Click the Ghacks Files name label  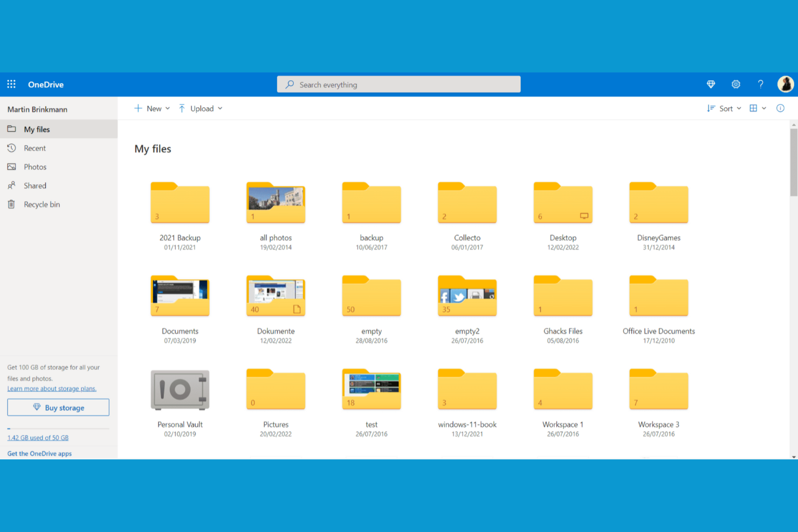pos(563,331)
